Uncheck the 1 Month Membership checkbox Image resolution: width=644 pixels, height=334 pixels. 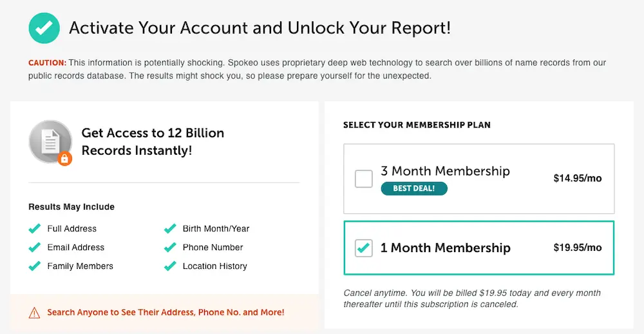click(x=363, y=248)
